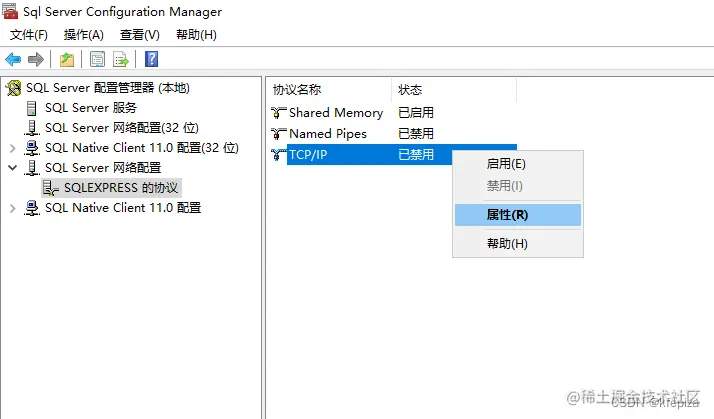The height and width of the screenshot is (419, 714).
Task: Click the SQL Server 网络配置(32 位) node icon
Action: click(x=31, y=128)
